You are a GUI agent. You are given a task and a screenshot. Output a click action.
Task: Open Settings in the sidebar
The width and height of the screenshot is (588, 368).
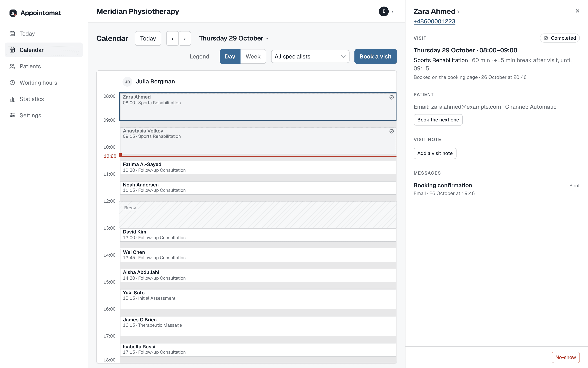click(44, 115)
